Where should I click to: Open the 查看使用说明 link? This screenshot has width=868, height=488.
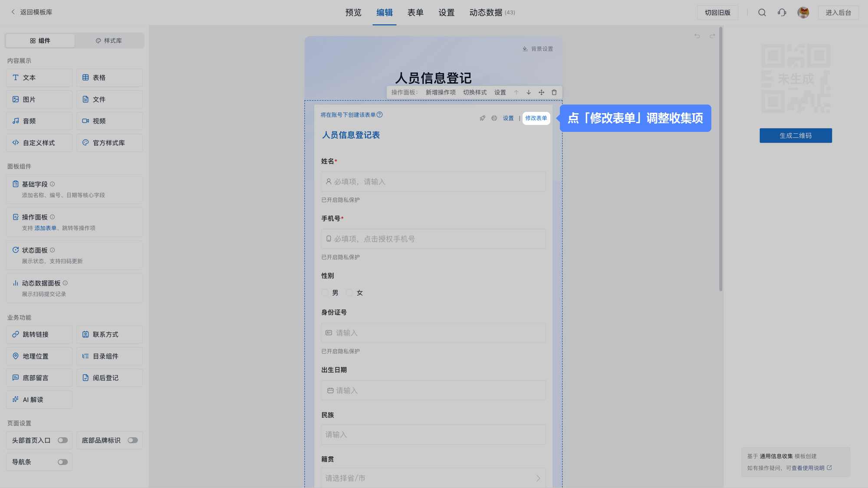812,468
